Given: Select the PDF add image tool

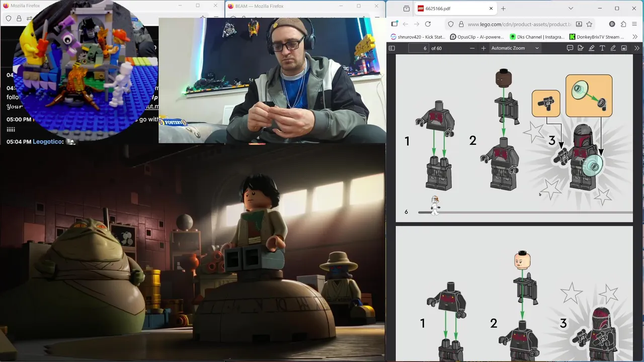Looking at the screenshot, I should 624,48.
